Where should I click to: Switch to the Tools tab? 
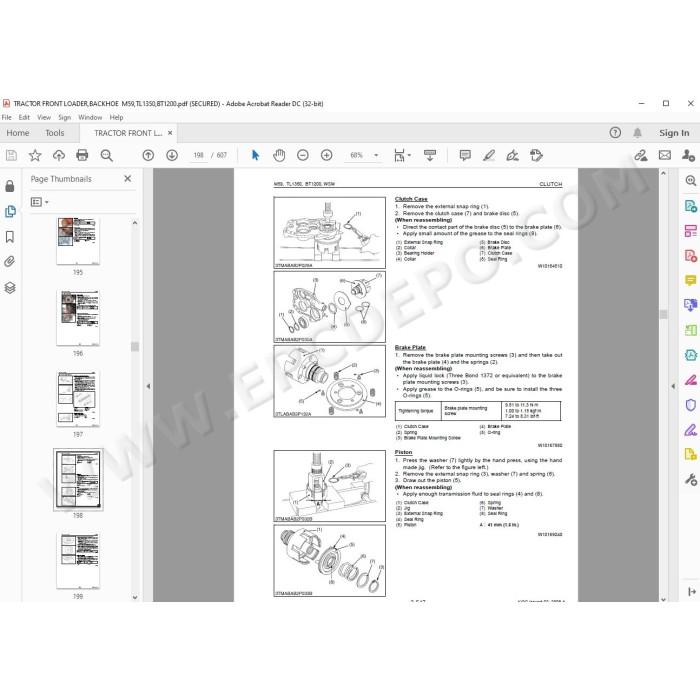(54, 133)
